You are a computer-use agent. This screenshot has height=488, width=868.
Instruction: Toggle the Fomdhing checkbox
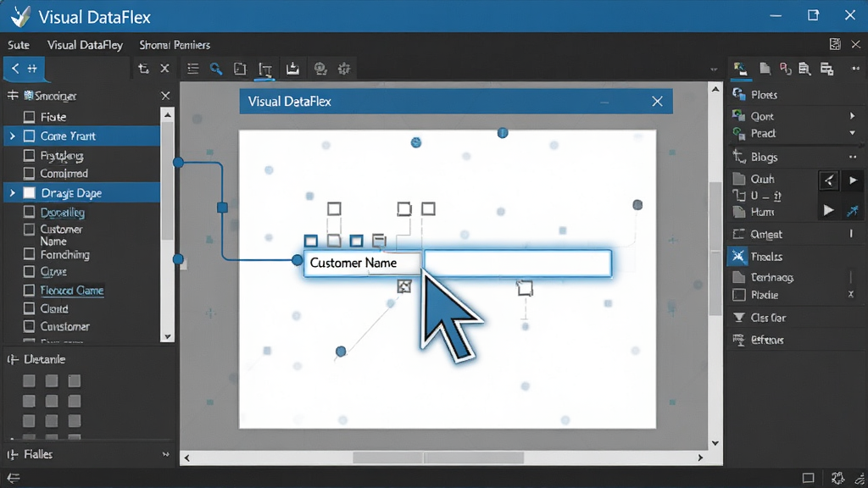coord(30,254)
